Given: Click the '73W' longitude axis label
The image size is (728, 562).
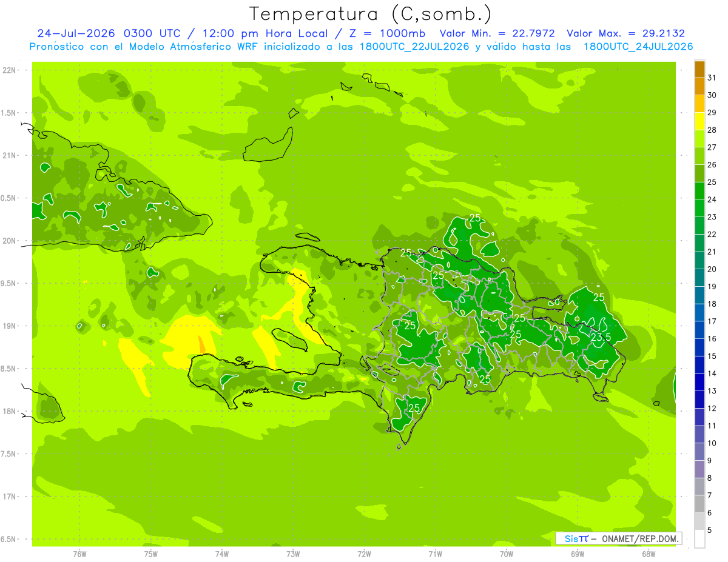Looking at the screenshot, I should (x=293, y=554).
